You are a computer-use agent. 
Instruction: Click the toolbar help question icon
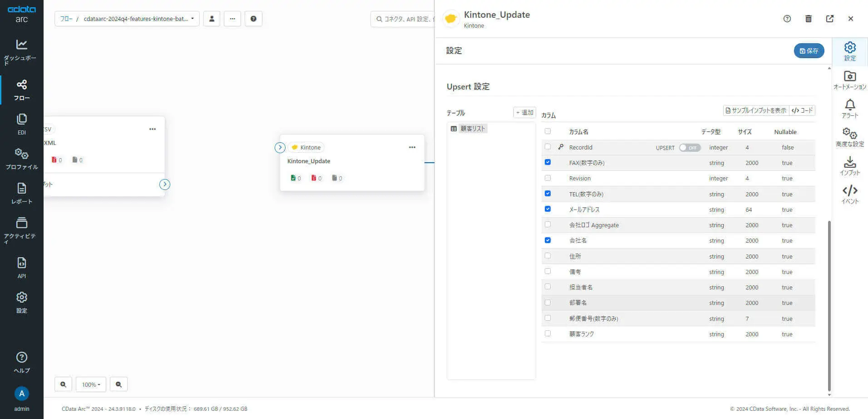(253, 19)
